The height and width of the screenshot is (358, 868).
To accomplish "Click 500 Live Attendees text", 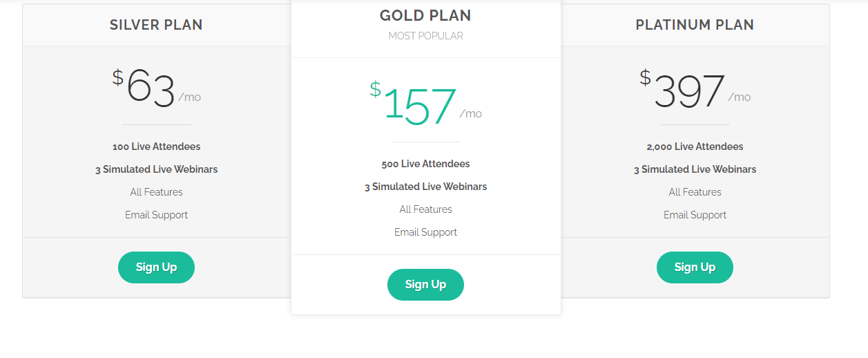I will (x=426, y=164).
